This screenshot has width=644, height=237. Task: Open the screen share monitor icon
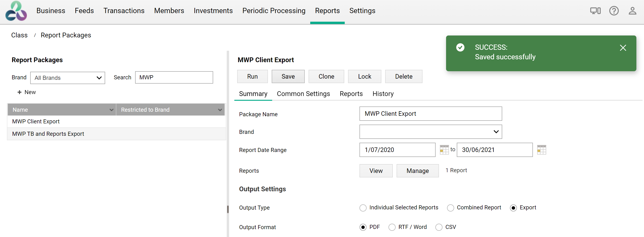[x=595, y=11]
